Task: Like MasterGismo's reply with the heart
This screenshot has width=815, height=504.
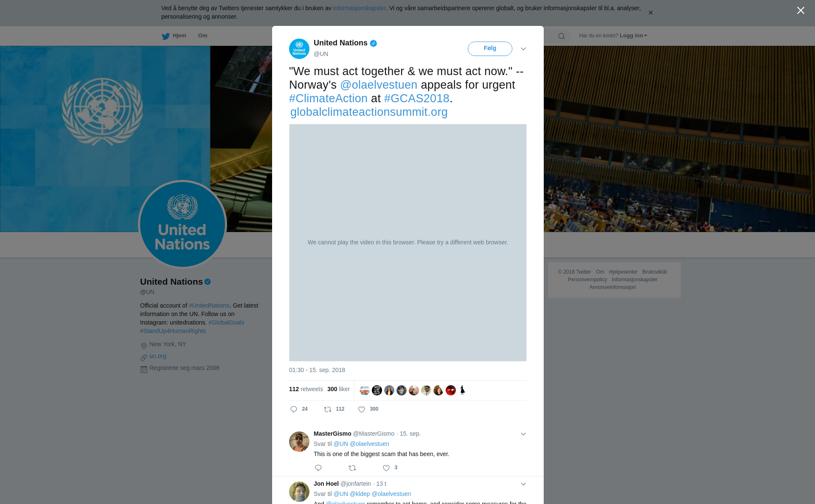Action: pyautogui.click(x=386, y=468)
